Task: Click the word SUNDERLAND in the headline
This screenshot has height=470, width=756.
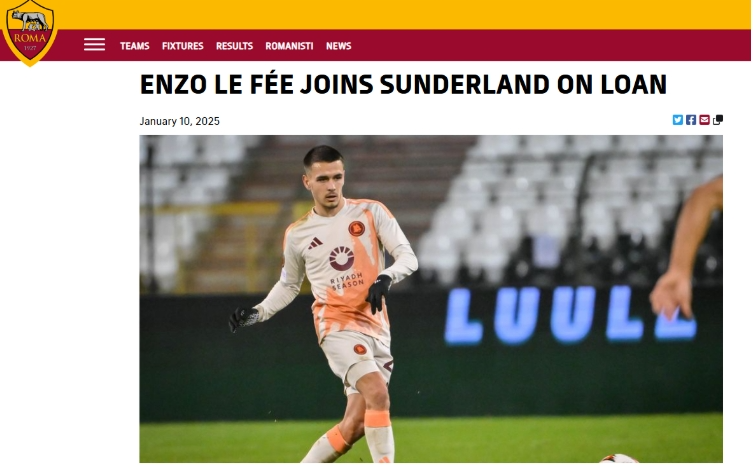Action: (464, 84)
